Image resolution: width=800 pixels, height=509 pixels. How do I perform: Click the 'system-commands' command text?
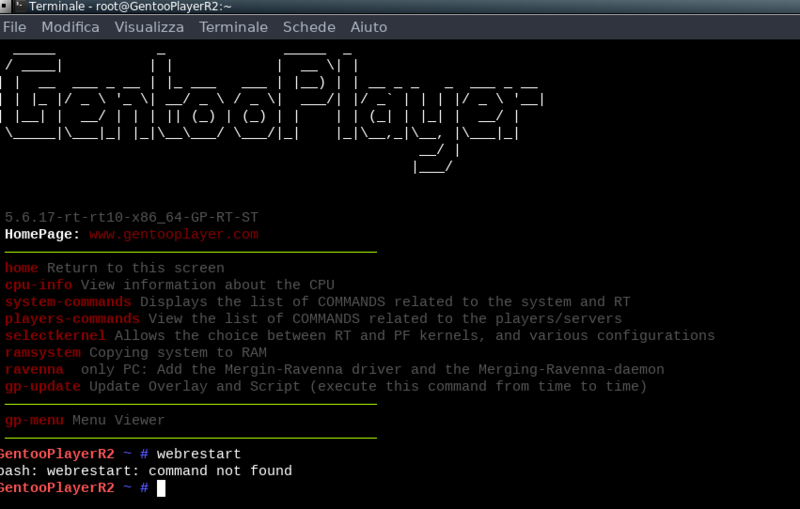tap(68, 301)
